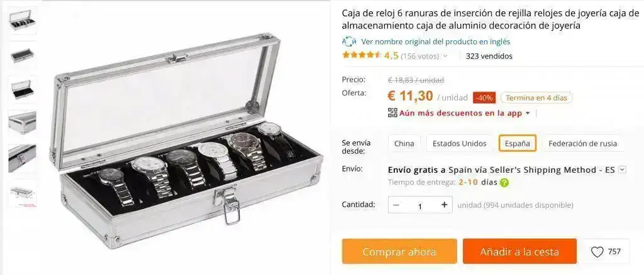Select the first product thumbnail
The image size is (644, 275).
point(22,20)
